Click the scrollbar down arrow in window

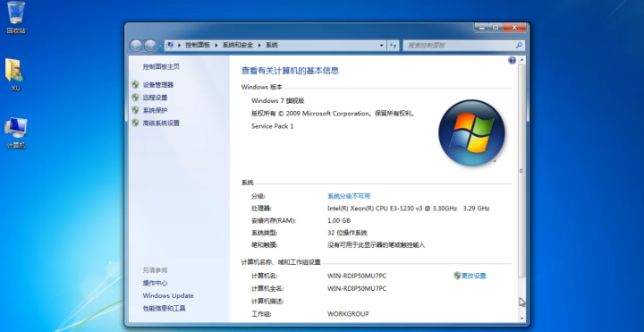tap(521, 318)
